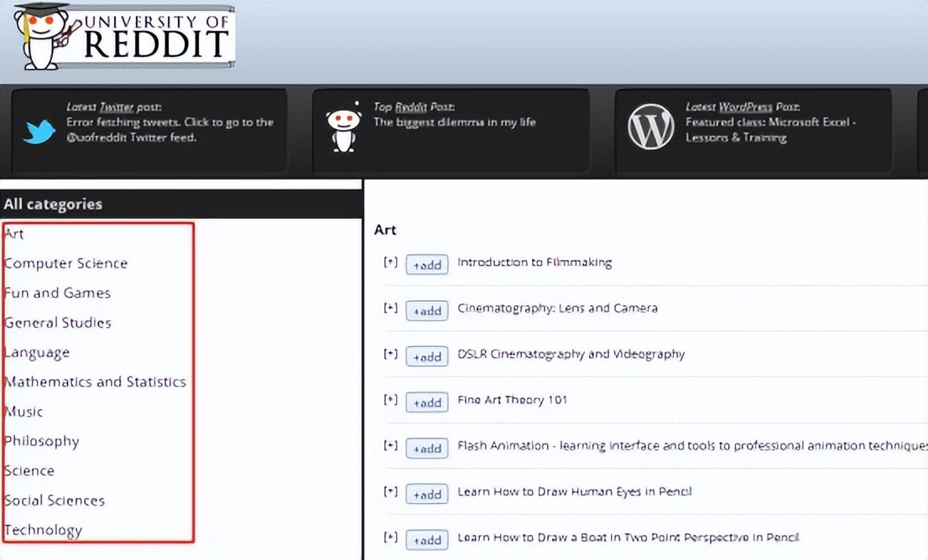Add the Draw a Boat class
Viewport: 928px width, 560px height.
426,540
